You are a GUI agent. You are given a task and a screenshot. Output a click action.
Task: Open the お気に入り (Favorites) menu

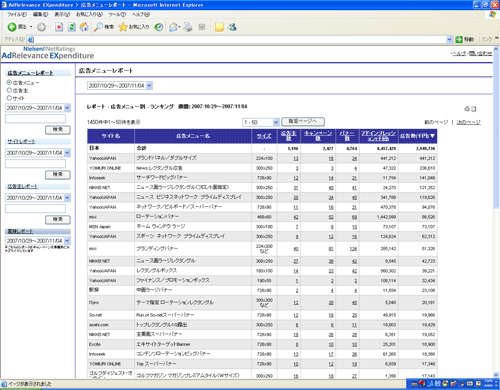(x=89, y=14)
